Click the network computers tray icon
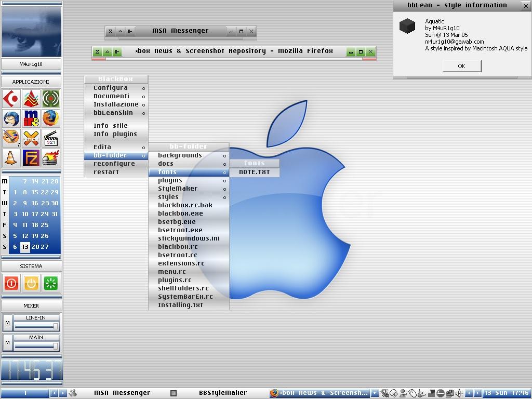Image resolution: width=532 pixels, height=399 pixels. pyautogui.click(x=450, y=393)
